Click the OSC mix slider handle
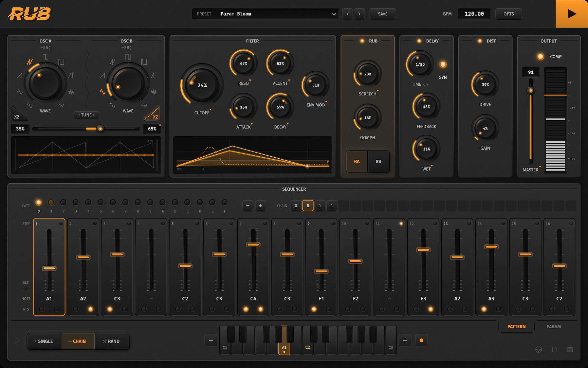This screenshot has width=588, height=368. point(100,129)
